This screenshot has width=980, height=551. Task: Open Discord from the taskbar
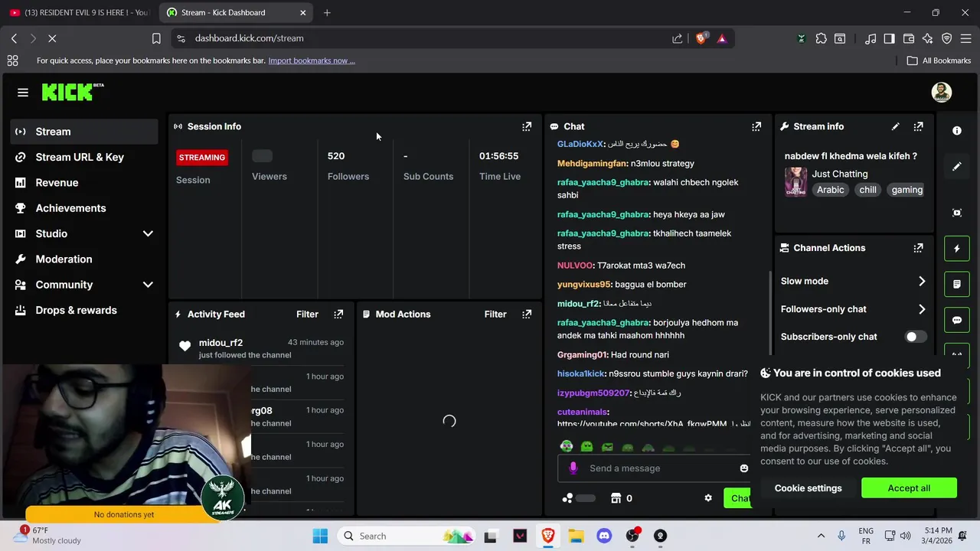604,536
